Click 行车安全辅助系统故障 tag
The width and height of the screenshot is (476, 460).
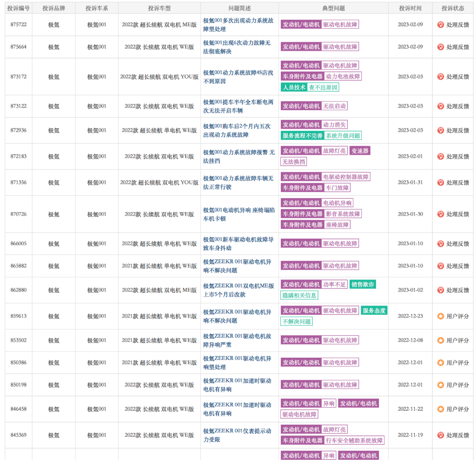pyautogui.click(x=354, y=440)
